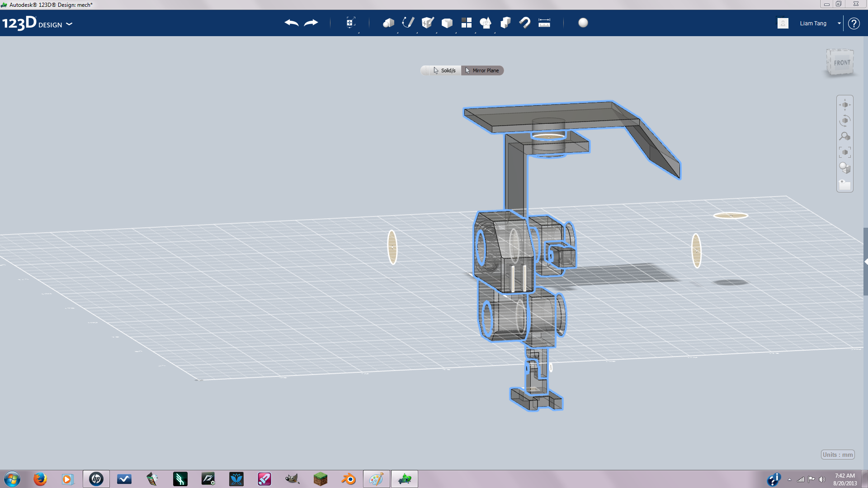Open the 123D Design application menu
Image resolution: width=868 pixels, height=488 pixels.
pyautogui.click(x=38, y=23)
